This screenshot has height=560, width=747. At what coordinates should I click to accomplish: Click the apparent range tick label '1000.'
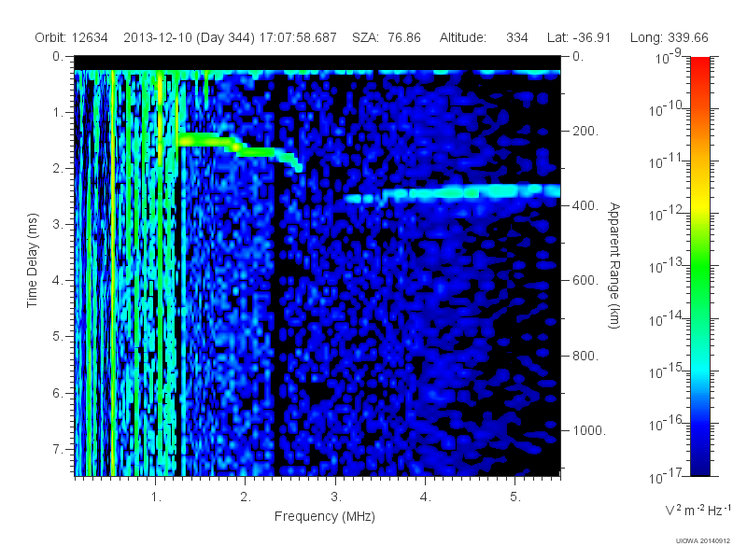(589, 430)
